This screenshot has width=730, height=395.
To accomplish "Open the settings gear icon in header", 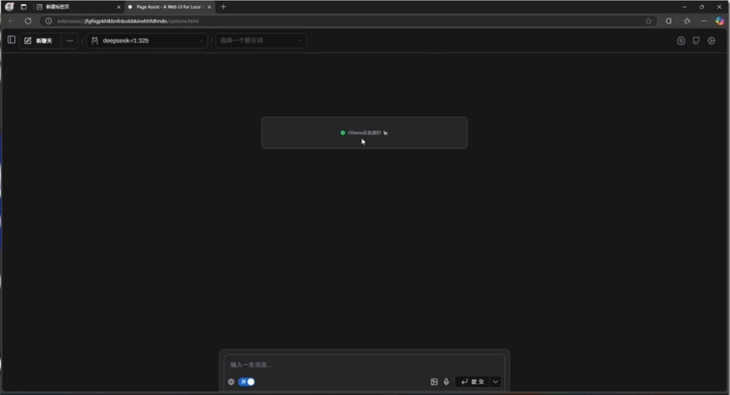I will click(711, 41).
